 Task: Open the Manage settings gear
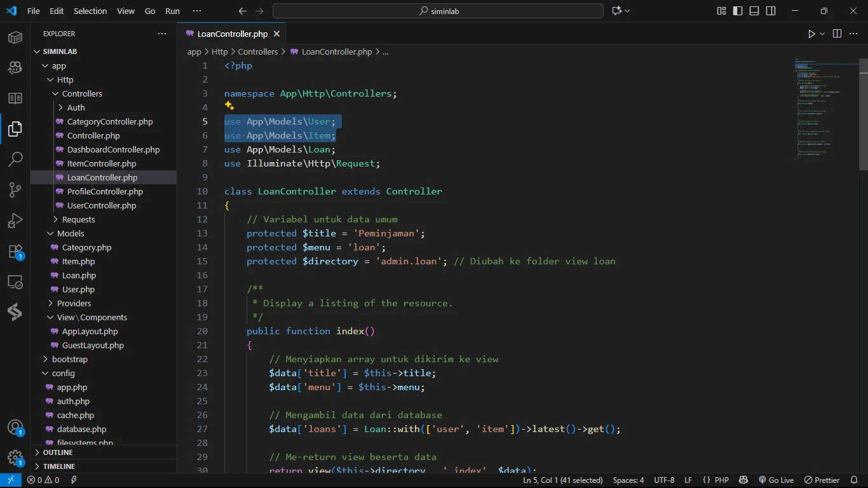tap(15, 457)
